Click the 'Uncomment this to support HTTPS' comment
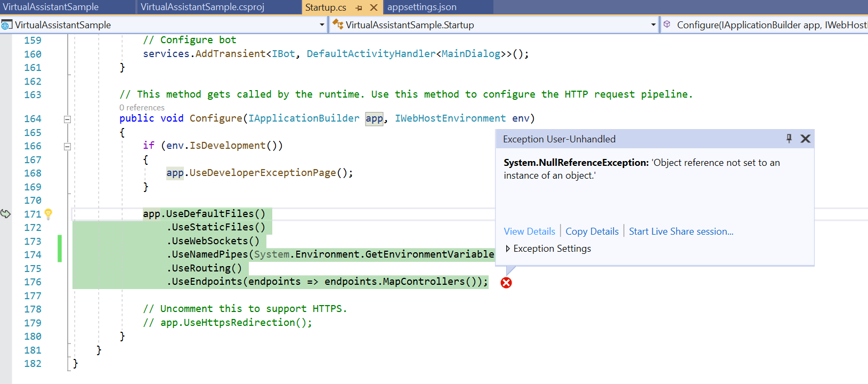This screenshot has width=868, height=384. pyautogui.click(x=245, y=309)
